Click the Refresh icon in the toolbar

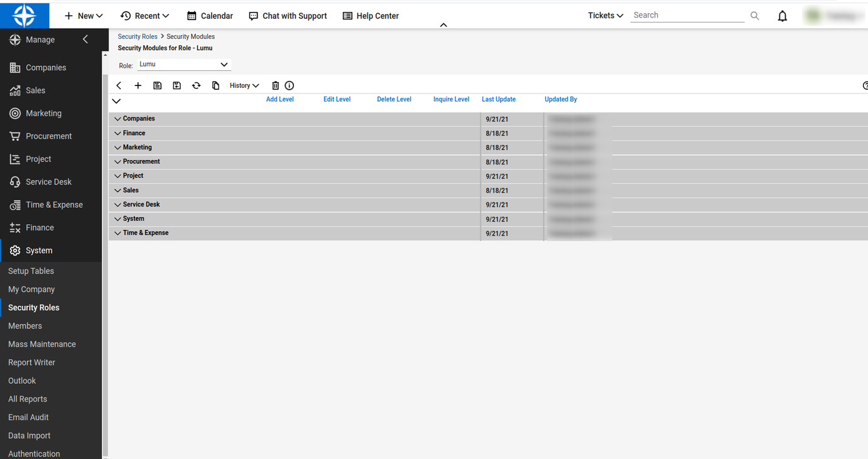[x=197, y=85]
